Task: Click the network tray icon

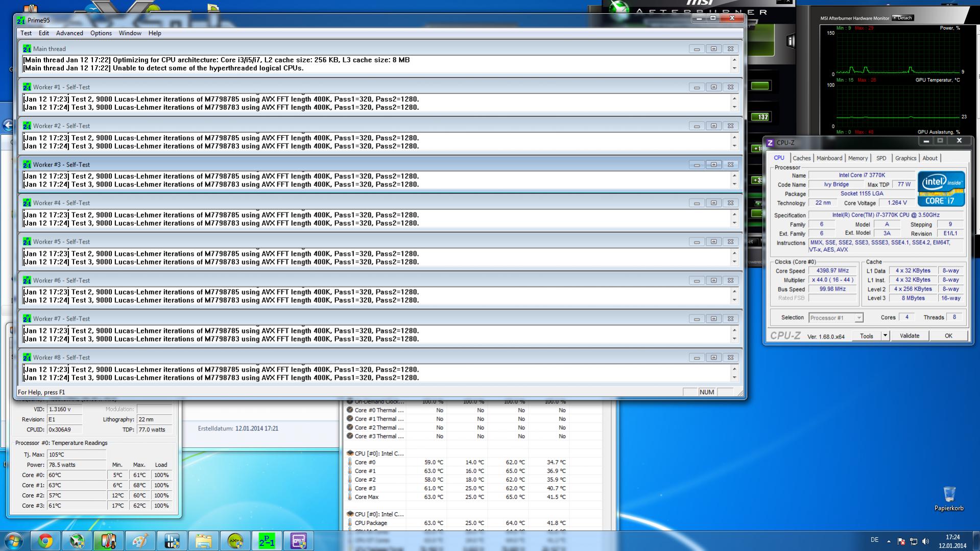Action: (x=913, y=541)
